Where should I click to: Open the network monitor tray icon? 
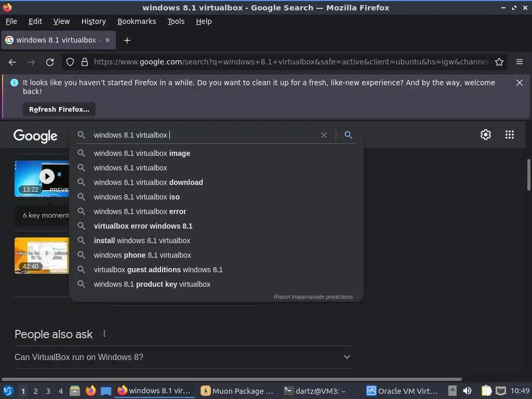[x=500, y=391]
